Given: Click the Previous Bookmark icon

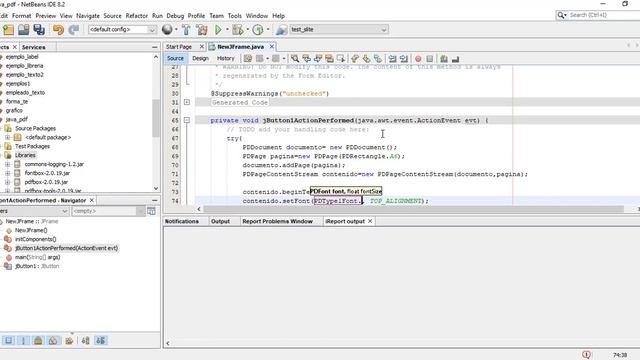Looking at the screenshot, I should [x=355, y=59].
